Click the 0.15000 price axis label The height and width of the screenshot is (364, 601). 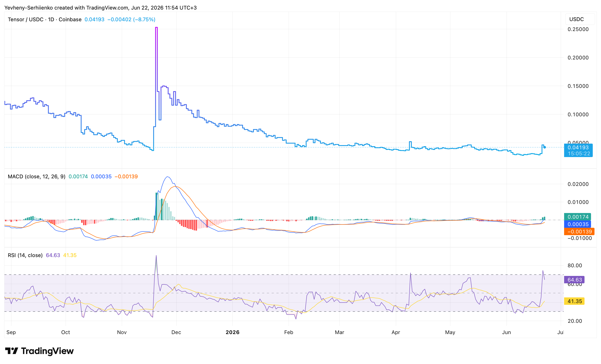point(578,86)
